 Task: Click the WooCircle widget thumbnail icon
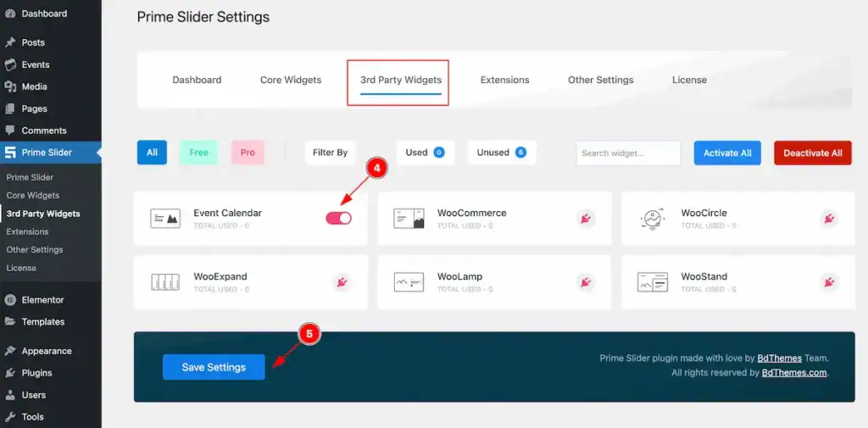tap(652, 219)
